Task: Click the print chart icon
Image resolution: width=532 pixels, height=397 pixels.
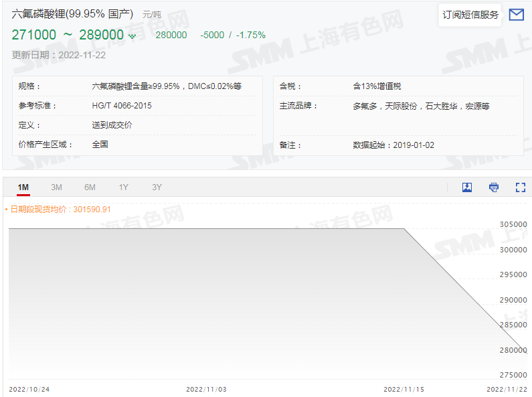Action: 494,187
